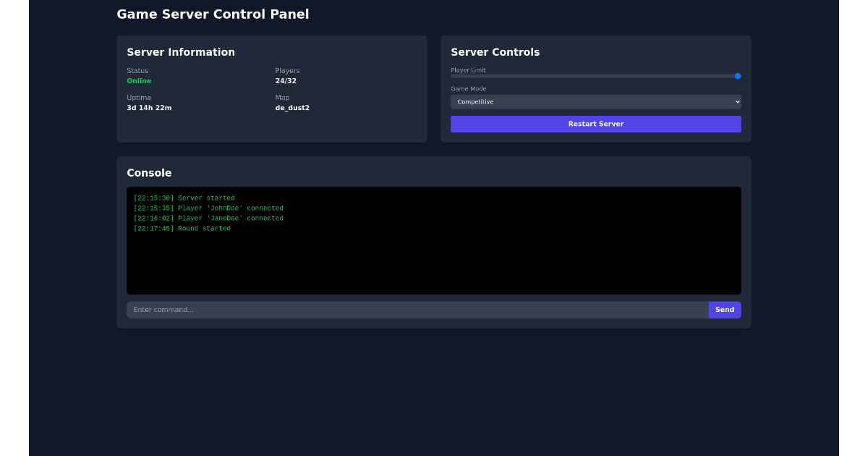This screenshot has width=868, height=456.
Task: Click the Game Server Control Panel heading
Action: coord(213,14)
